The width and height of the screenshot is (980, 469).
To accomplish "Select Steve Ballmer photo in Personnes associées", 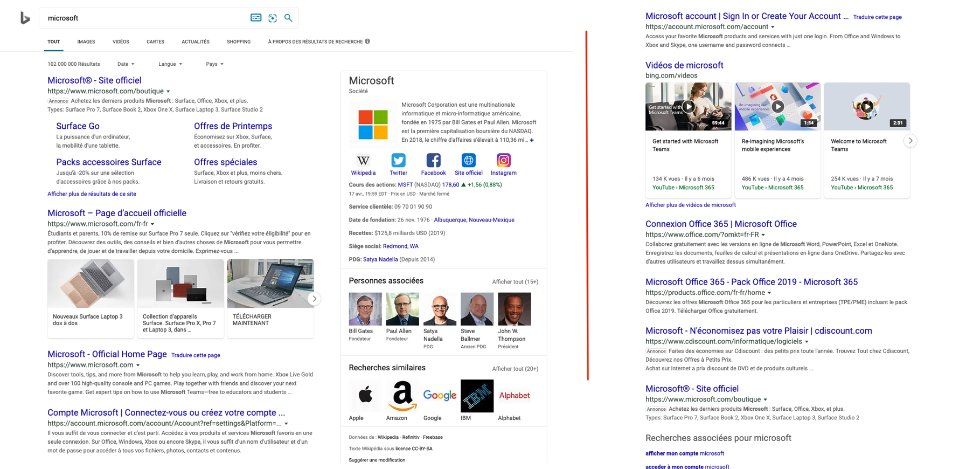I will [x=477, y=309].
